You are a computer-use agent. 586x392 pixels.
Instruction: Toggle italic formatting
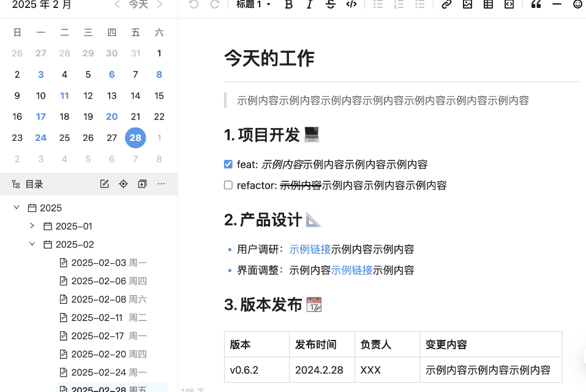(x=309, y=4)
